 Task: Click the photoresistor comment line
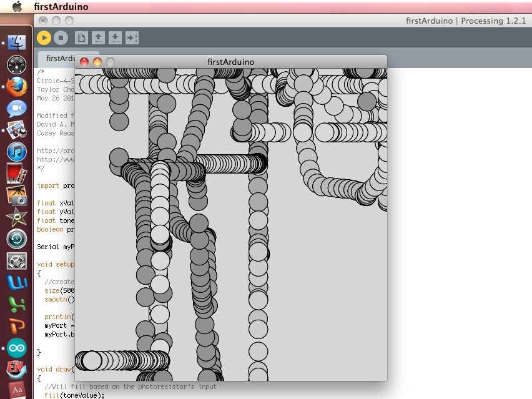point(131,387)
